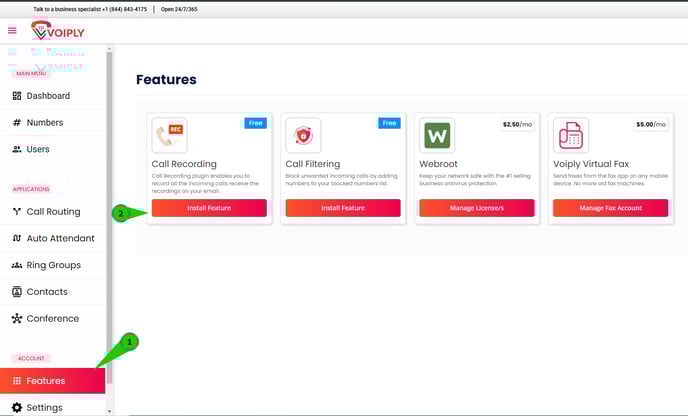Click the Settings gear icon
Screen dimensions: 688x416
coord(17,407)
